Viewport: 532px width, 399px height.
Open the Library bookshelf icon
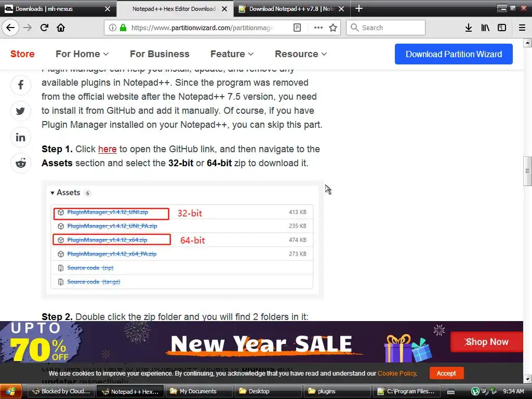485,28
